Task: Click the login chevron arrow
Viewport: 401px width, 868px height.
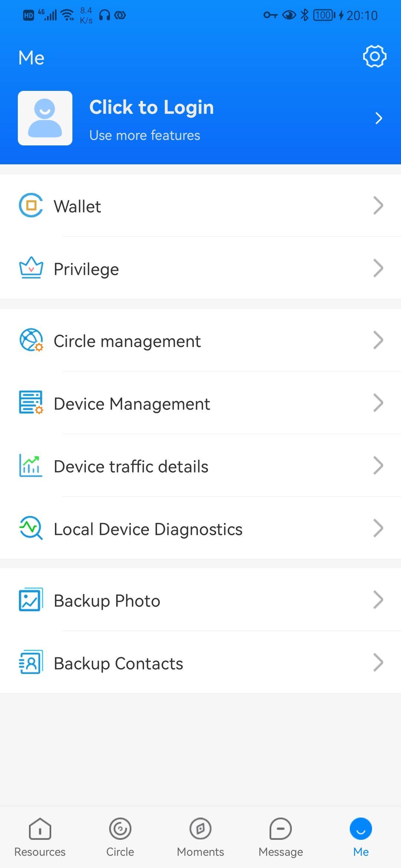Action: [x=379, y=118]
